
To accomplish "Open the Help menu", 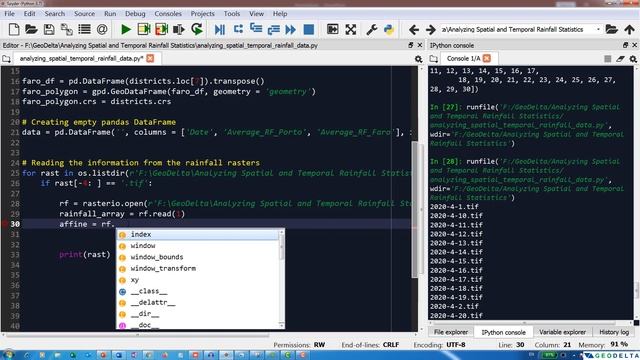I will (x=280, y=13).
